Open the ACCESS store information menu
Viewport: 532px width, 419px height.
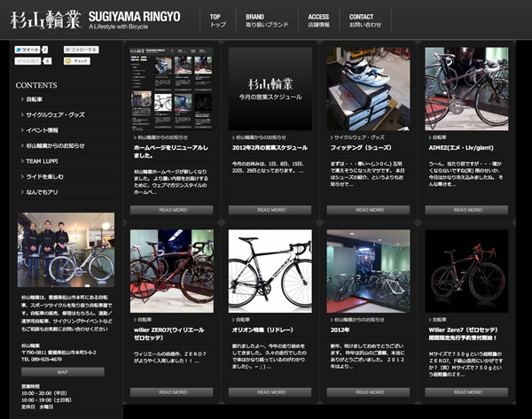319,20
